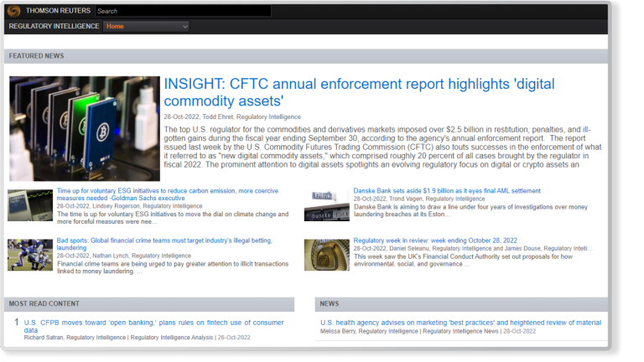
Task: Open the U.S. CFPB 'open banking' article
Action: (153, 326)
